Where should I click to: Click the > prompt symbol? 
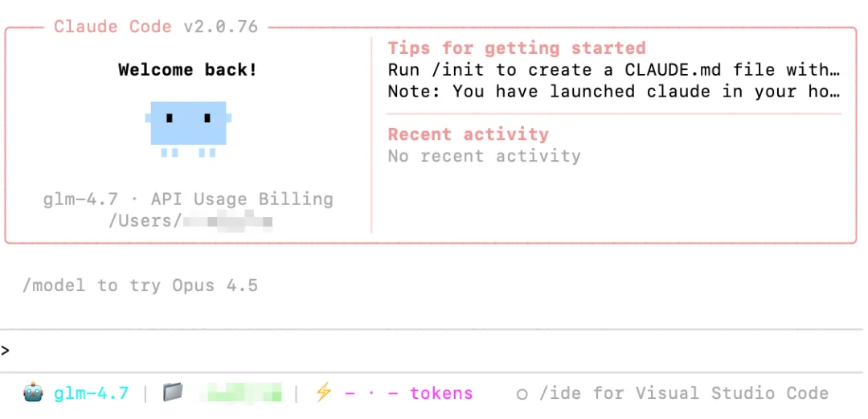pos(6,351)
